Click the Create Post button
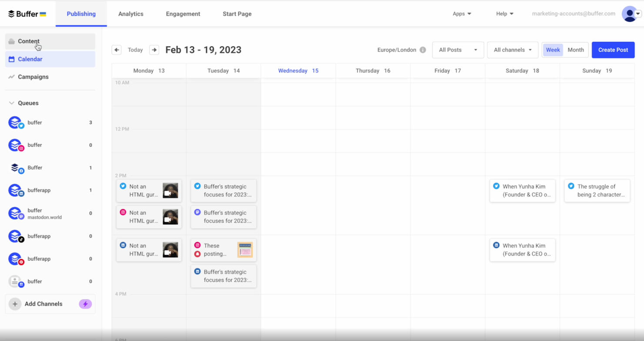644x341 pixels. point(613,50)
